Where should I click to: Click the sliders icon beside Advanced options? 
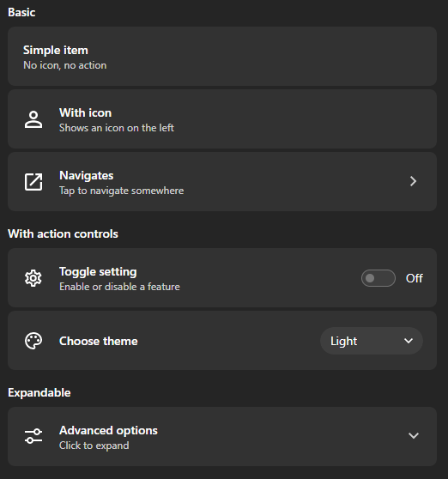[x=33, y=436]
